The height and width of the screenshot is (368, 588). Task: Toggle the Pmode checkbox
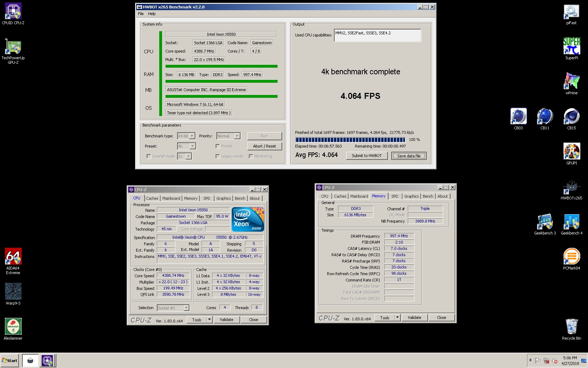[218, 146]
